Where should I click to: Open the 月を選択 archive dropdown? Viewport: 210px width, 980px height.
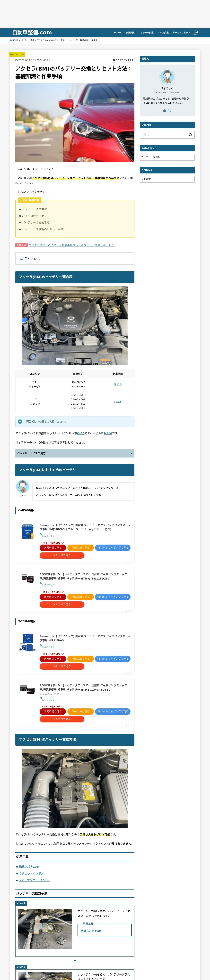click(167, 179)
